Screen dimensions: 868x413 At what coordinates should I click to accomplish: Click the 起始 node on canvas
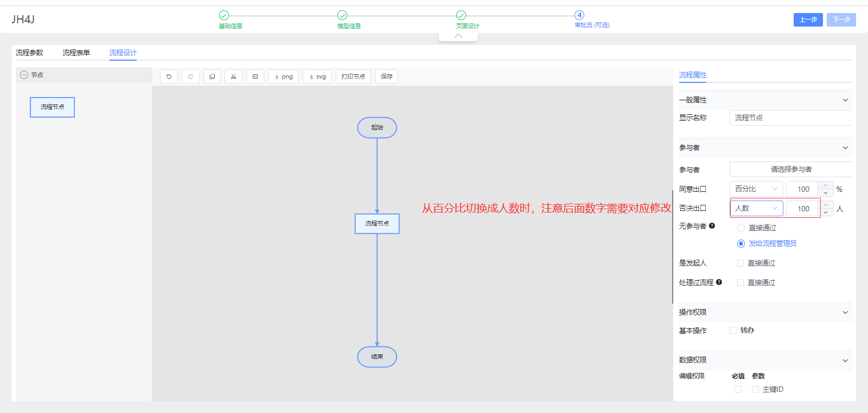[377, 127]
